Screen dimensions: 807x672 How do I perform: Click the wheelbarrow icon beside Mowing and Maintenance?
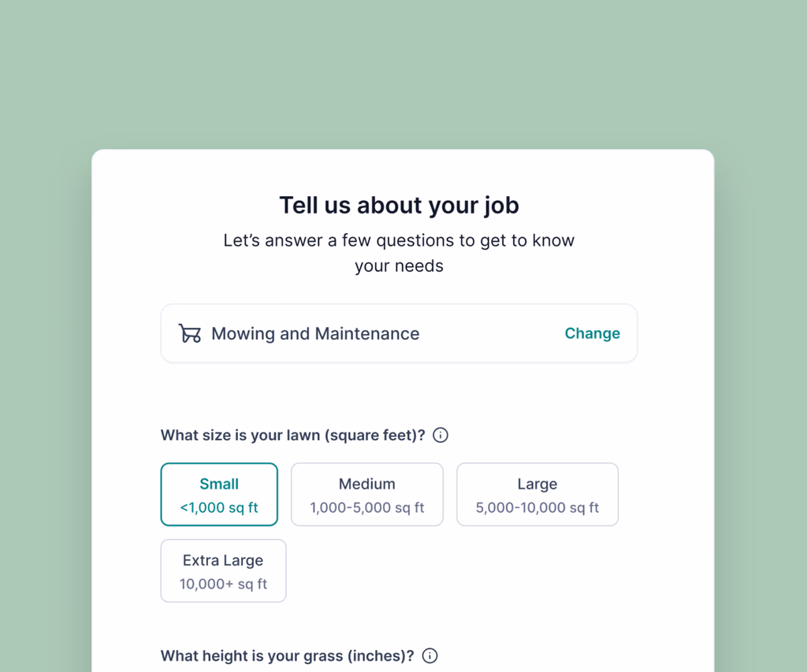point(190,333)
